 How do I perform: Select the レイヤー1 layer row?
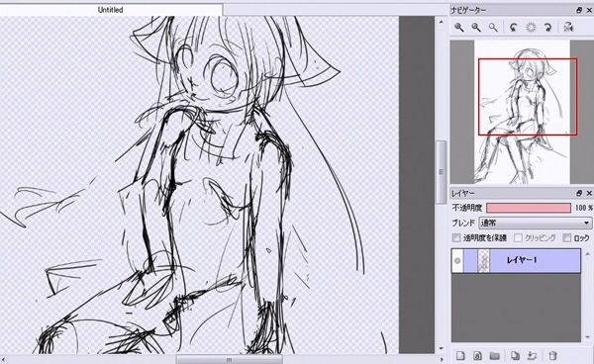click(x=516, y=261)
